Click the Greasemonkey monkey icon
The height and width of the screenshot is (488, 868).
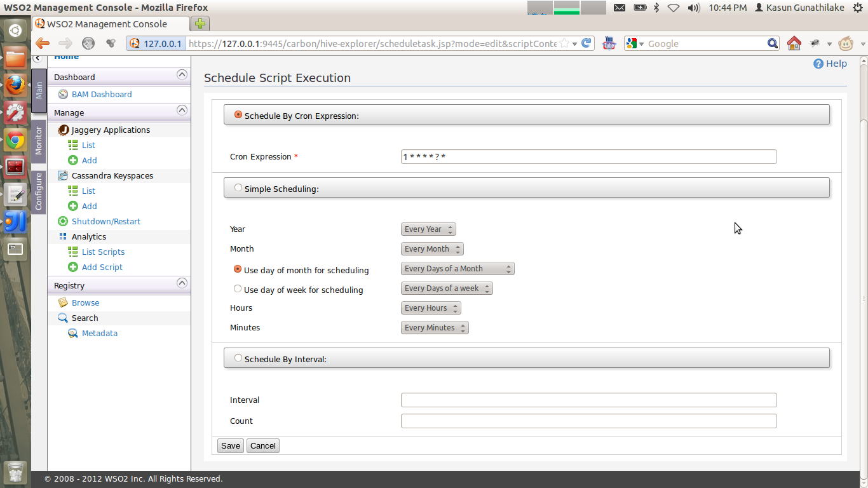pyautogui.click(x=846, y=43)
